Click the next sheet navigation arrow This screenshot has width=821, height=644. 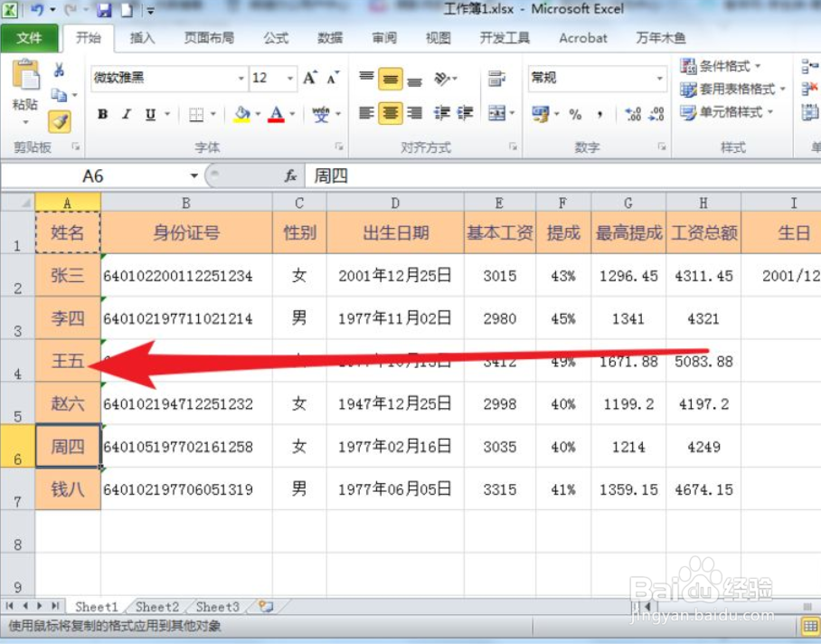click(39, 606)
